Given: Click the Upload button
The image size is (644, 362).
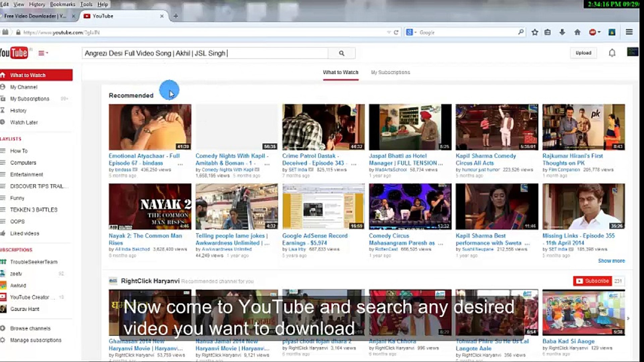Looking at the screenshot, I should tap(584, 53).
